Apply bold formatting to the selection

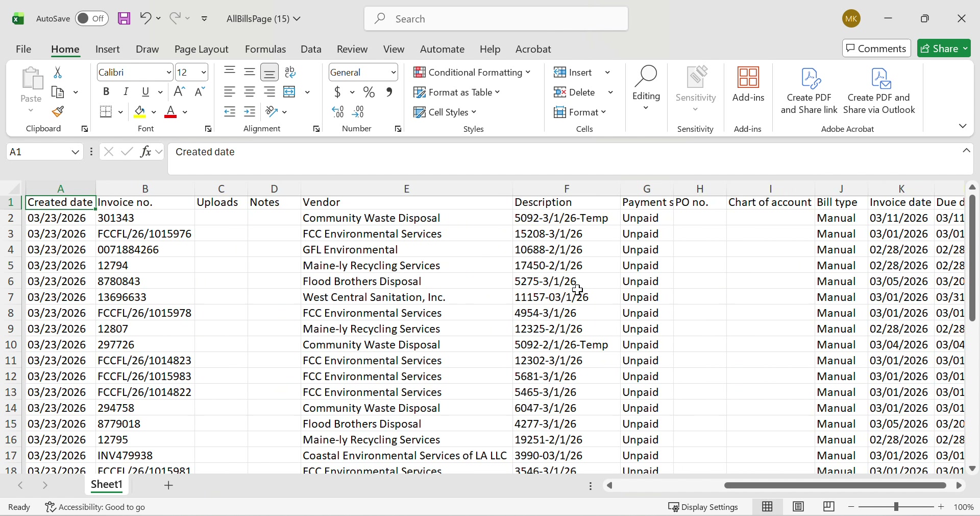[106, 91]
